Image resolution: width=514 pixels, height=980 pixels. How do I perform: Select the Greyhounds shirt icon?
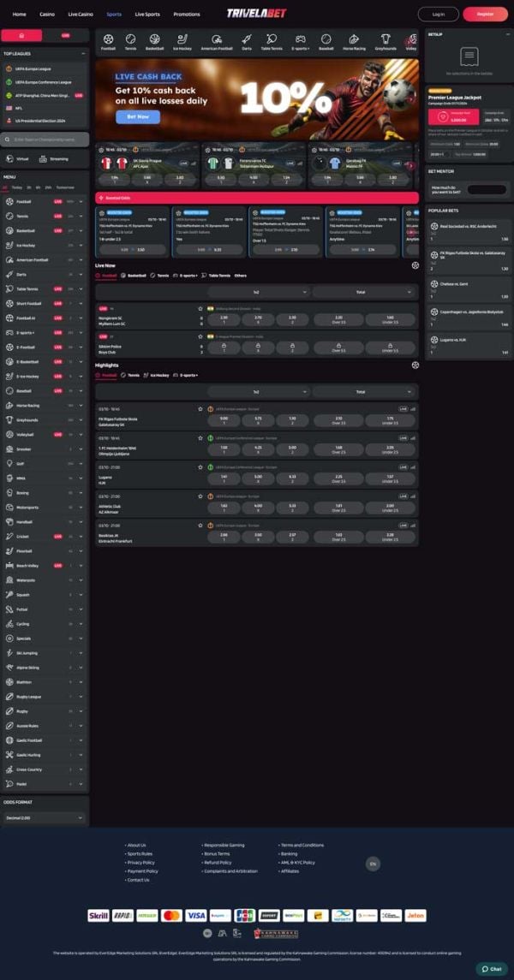tap(385, 39)
